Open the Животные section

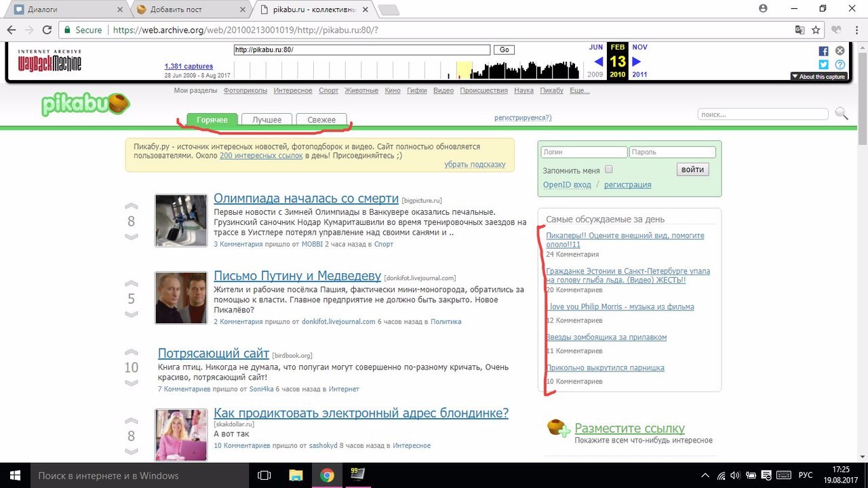click(361, 90)
